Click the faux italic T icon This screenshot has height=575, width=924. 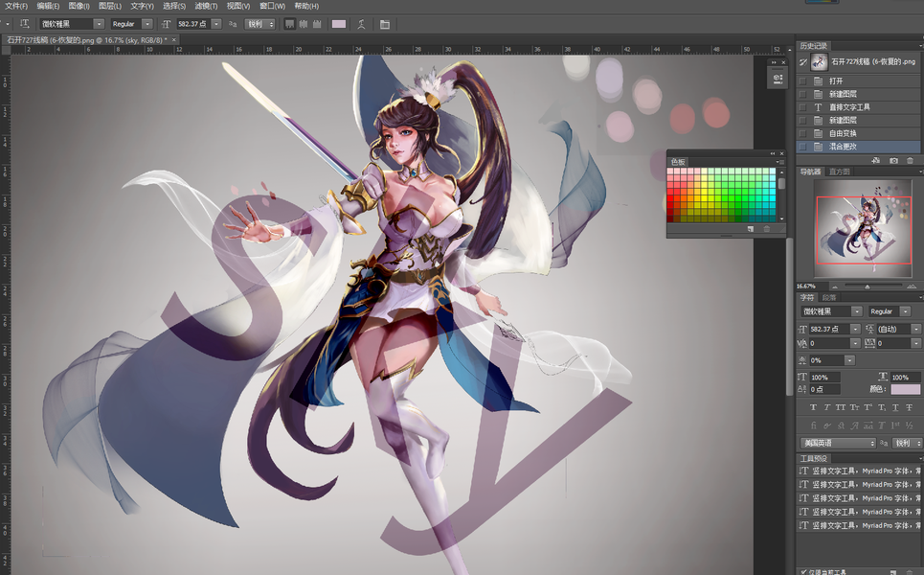coord(826,407)
